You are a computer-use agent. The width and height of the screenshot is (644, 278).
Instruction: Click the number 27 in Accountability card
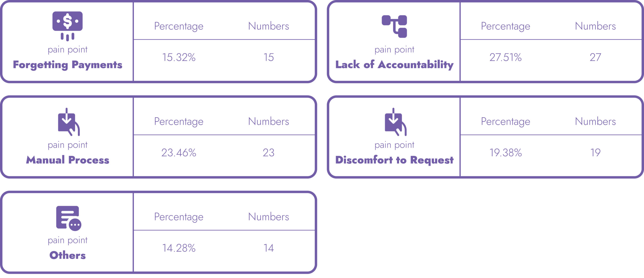[595, 57]
